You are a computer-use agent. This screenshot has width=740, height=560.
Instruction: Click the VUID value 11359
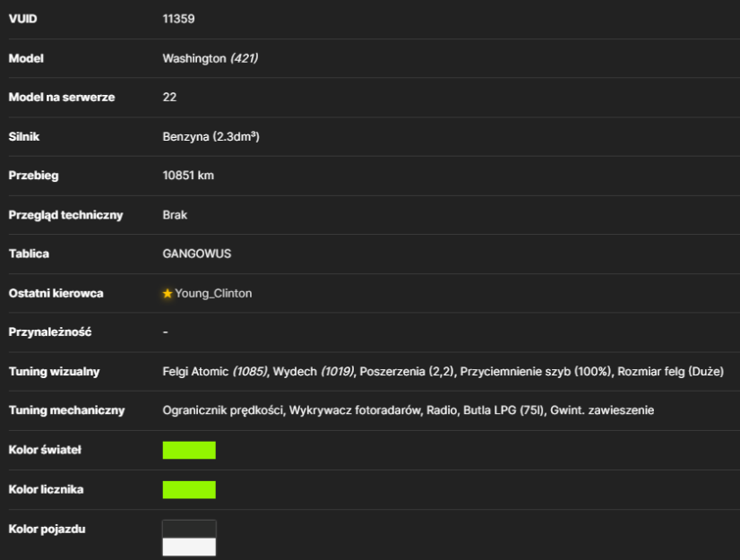[x=178, y=19]
